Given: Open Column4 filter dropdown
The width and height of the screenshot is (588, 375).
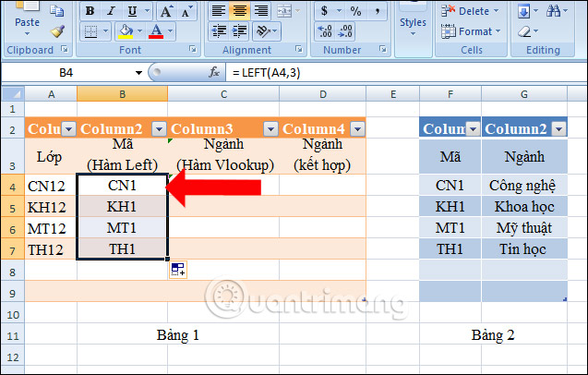Looking at the screenshot, I should coord(357,129).
